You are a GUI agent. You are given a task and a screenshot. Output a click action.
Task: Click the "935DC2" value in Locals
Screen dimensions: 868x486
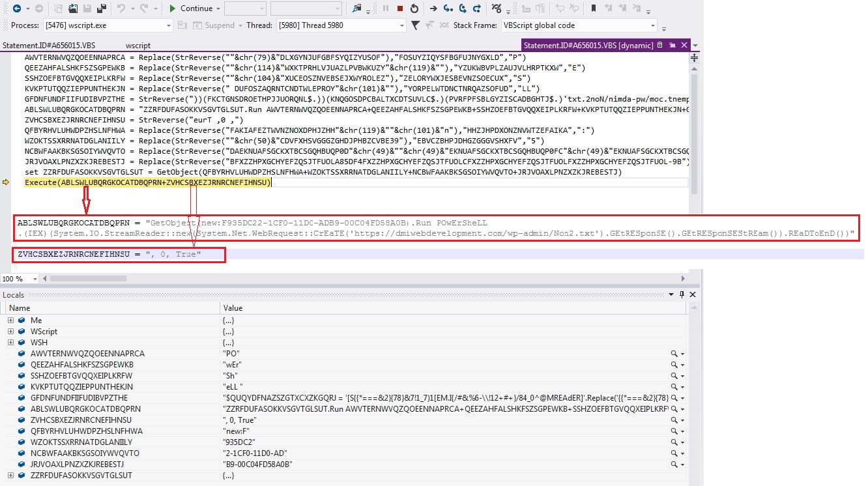[239, 442]
